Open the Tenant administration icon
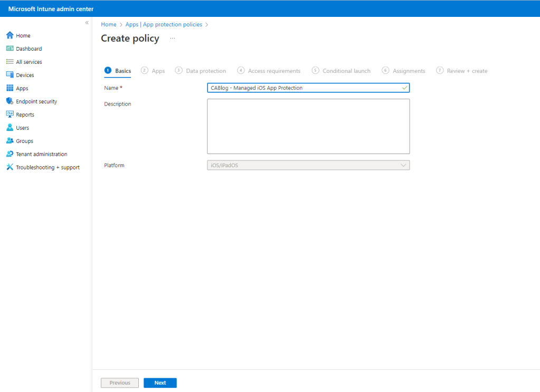This screenshot has width=540, height=392. 10,154
